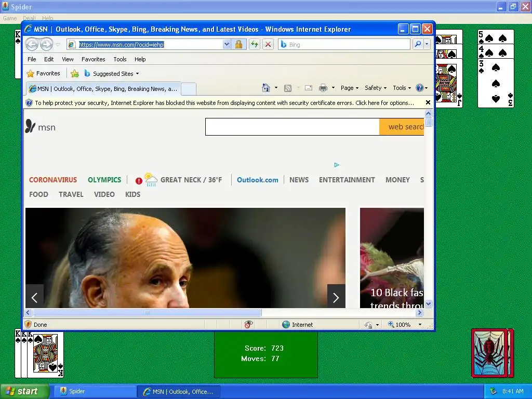Viewport: 532px width, 399px height.
Task: Click Add to Favorites Bar star icon
Action: pos(75,73)
